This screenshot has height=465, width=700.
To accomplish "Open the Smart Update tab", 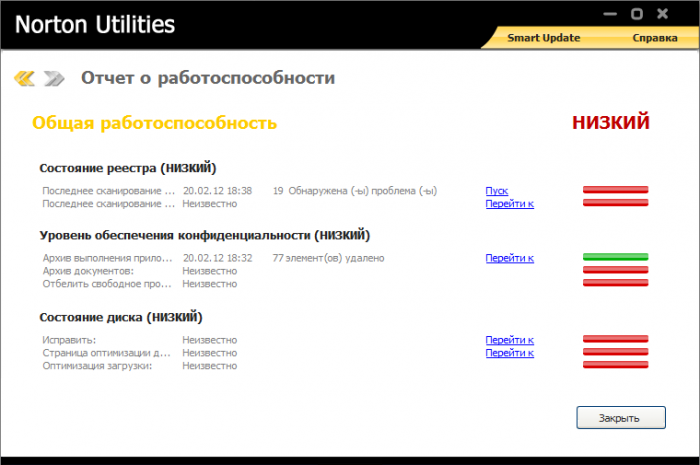I will [543, 38].
